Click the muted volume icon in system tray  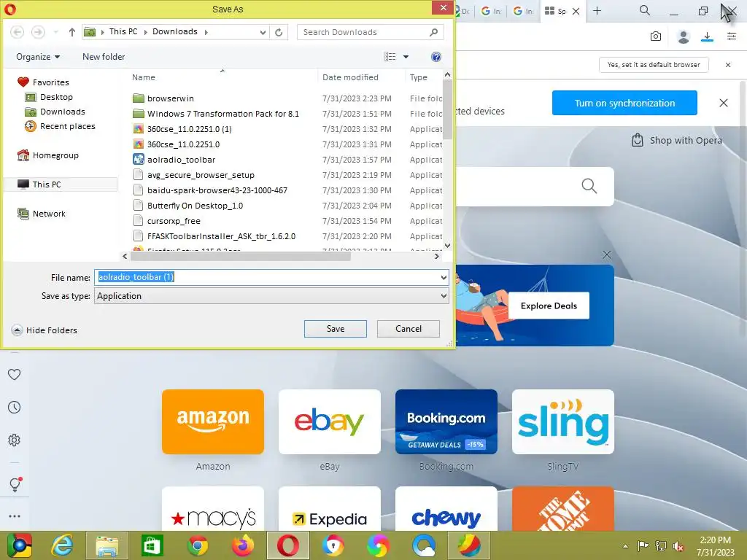[678, 546]
